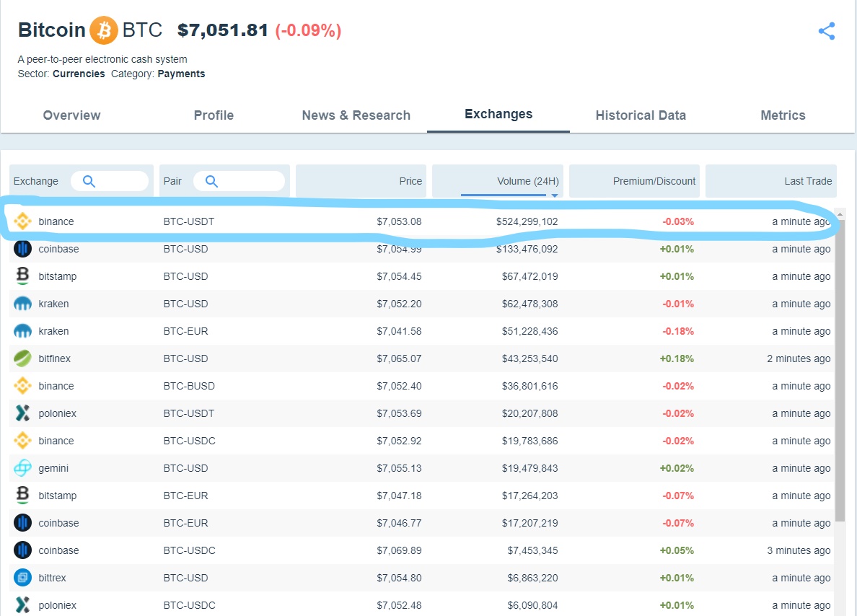857x616 pixels.
Task: Click the $7,453,345 volume cell
Action: pyautogui.click(x=533, y=550)
